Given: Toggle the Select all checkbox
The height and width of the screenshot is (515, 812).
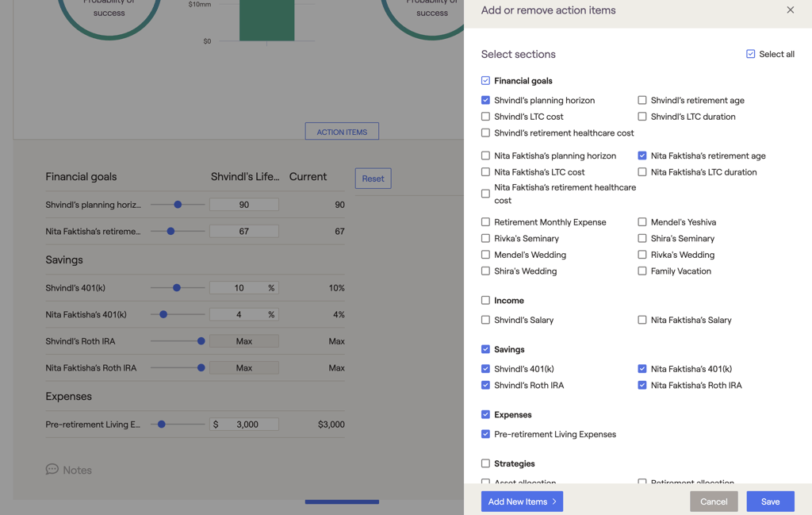Looking at the screenshot, I should (x=750, y=54).
